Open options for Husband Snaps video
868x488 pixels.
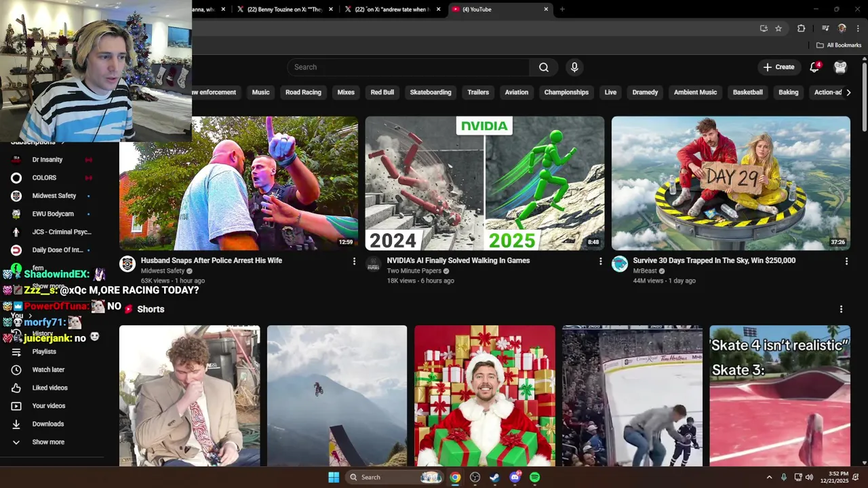[x=354, y=261]
